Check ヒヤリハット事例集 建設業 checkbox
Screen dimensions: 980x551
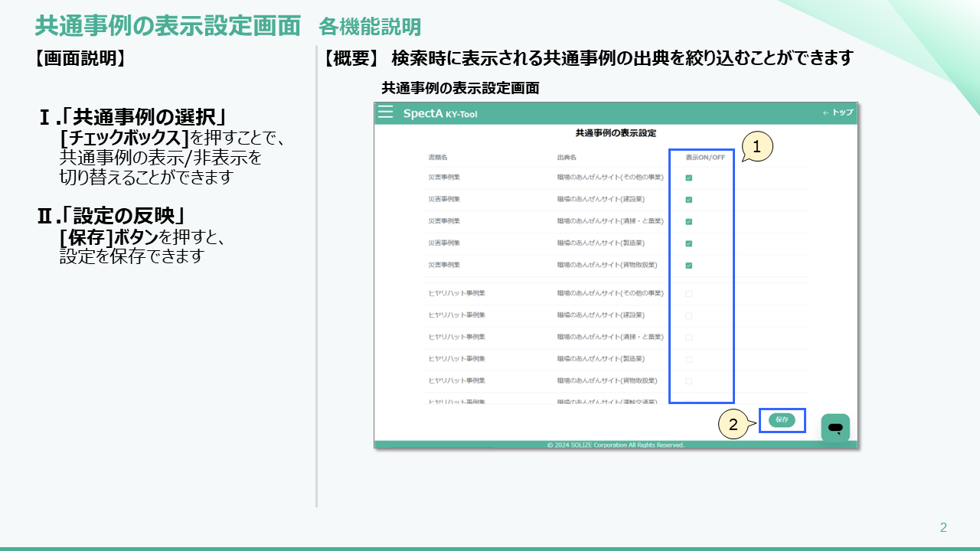(x=689, y=315)
